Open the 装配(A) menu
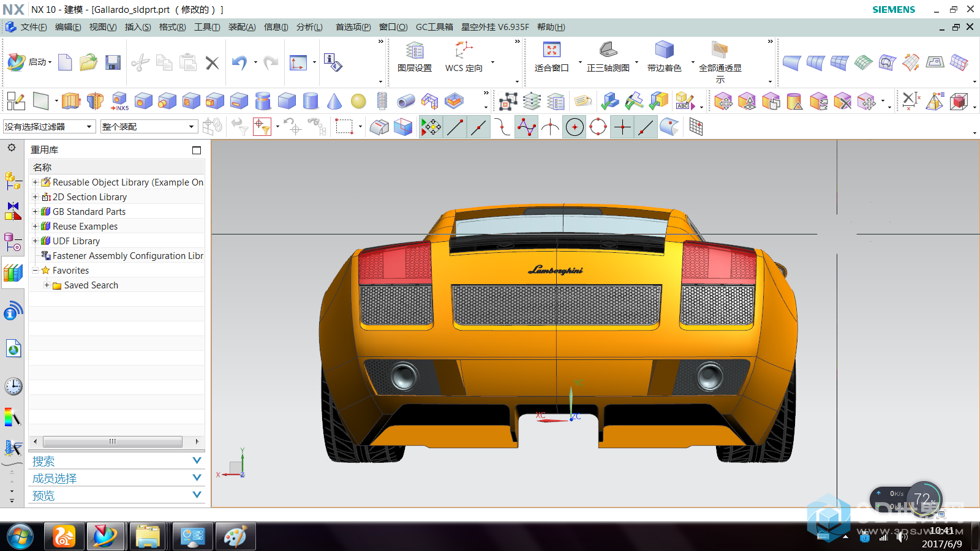The height and width of the screenshot is (551, 980). pos(242,27)
